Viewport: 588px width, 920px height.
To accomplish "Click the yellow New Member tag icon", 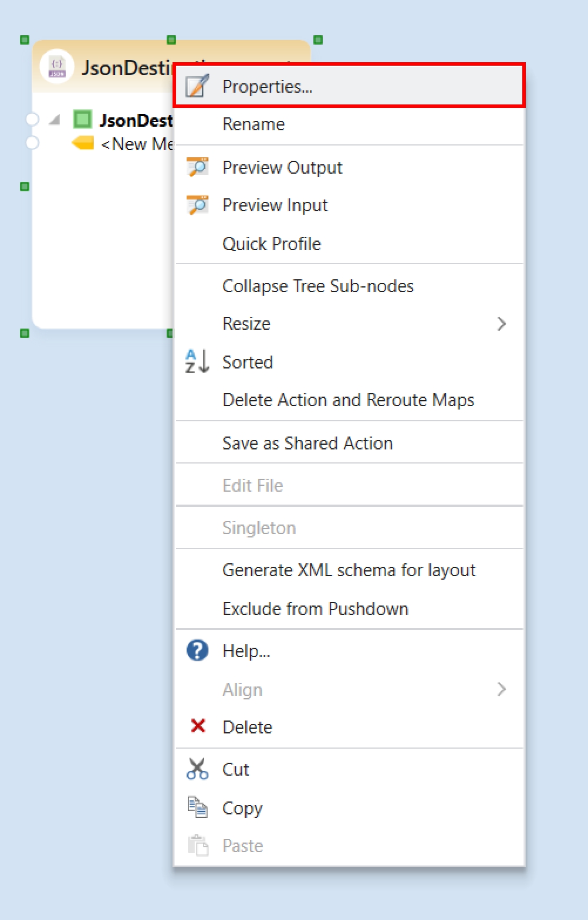I will tap(83, 143).
